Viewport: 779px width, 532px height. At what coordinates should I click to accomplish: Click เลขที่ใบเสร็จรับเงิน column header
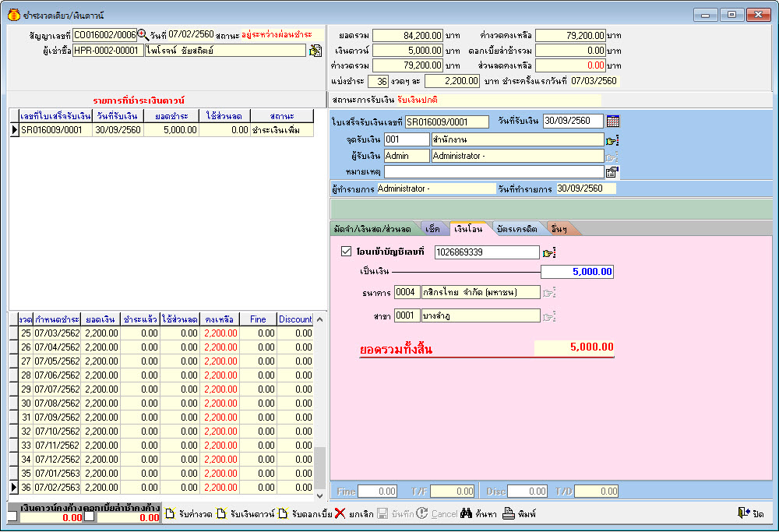click(x=55, y=116)
